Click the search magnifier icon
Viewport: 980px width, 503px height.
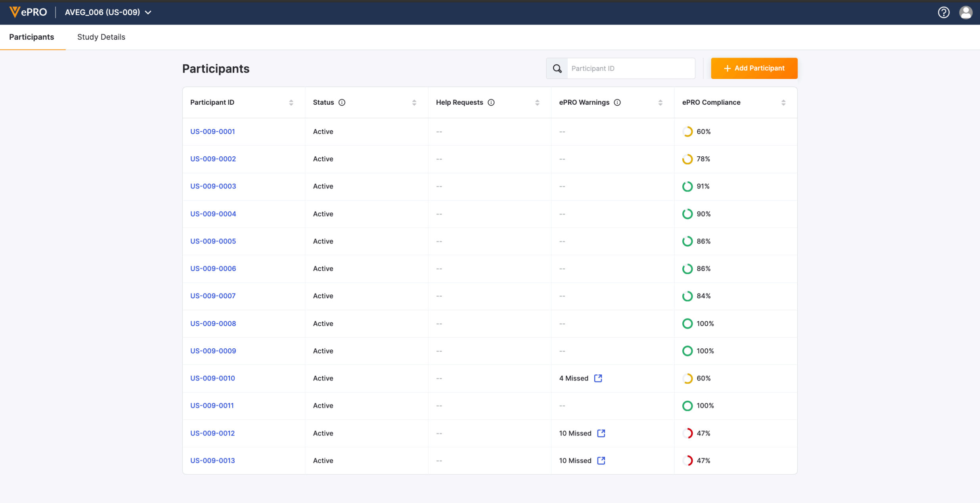[557, 68]
